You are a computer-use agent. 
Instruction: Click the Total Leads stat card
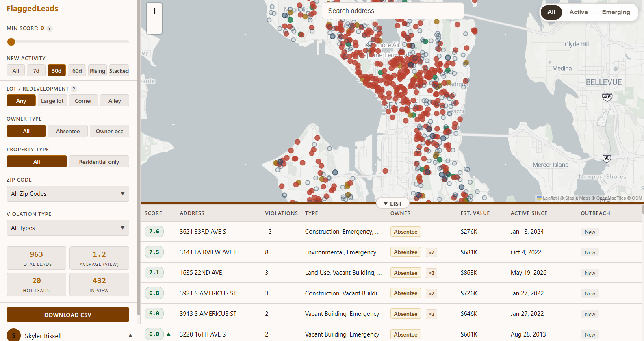36,258
